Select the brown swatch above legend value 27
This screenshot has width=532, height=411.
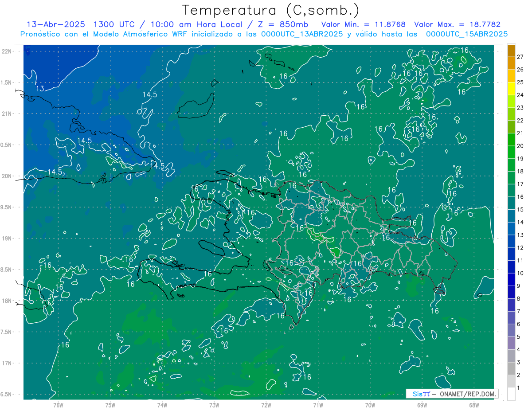click(511, 51)
